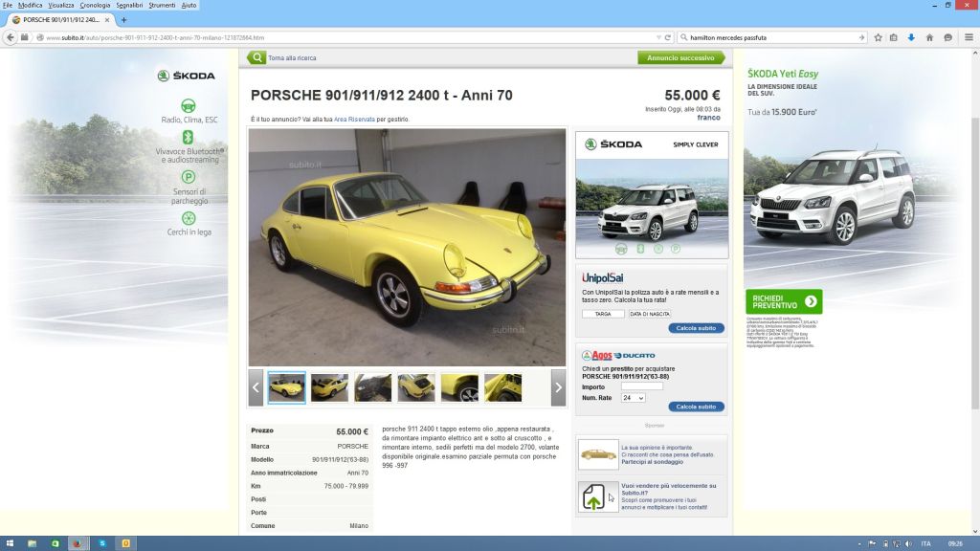Image resolution: width=980 pixels, height=551 pixels.
Task: Click the Importo input field
Action: point(642,386)
